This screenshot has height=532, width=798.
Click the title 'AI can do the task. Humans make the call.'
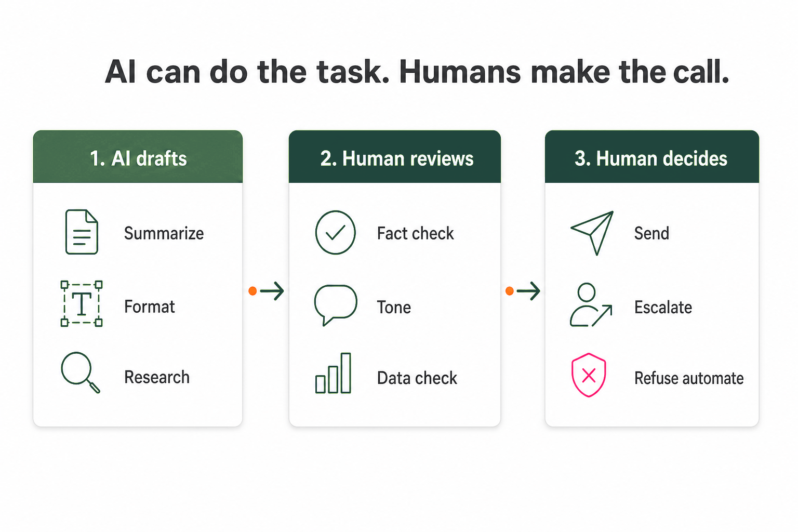click(417, 72)
